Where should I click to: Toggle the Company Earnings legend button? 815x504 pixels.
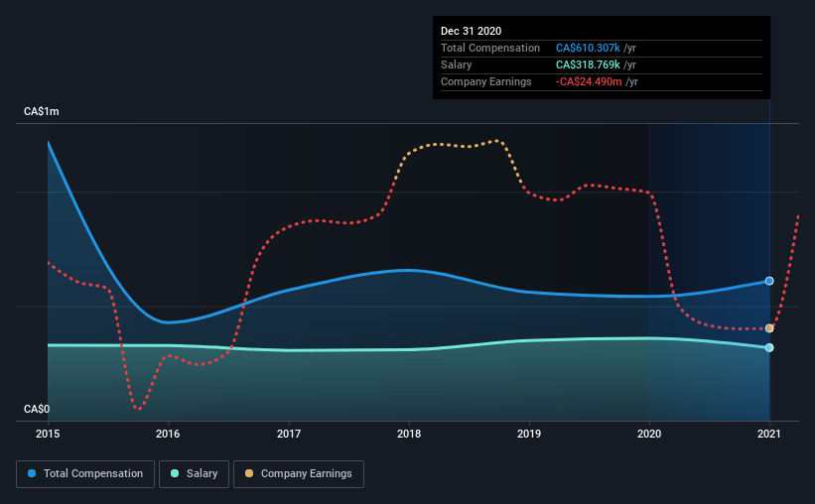299,474
